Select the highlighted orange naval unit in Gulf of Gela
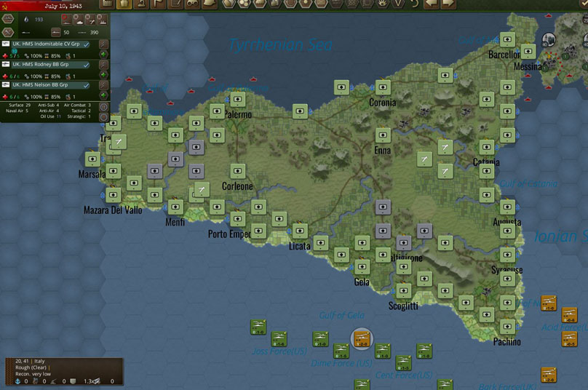The width and height of the screenshot is (588, 390). tap(362, 338)
